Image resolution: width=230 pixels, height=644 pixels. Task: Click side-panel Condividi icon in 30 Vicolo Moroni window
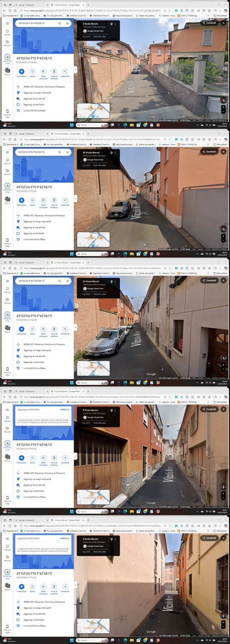pyautogui.click(x=65, y=201)
